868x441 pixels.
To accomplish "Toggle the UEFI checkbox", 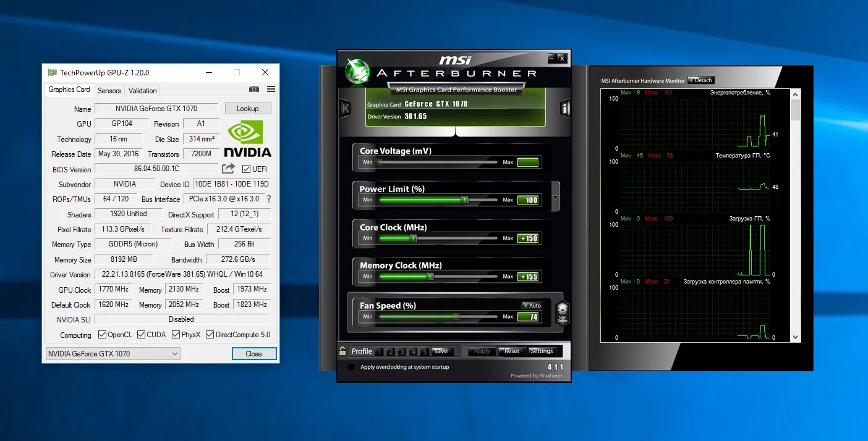I will 246,169.
